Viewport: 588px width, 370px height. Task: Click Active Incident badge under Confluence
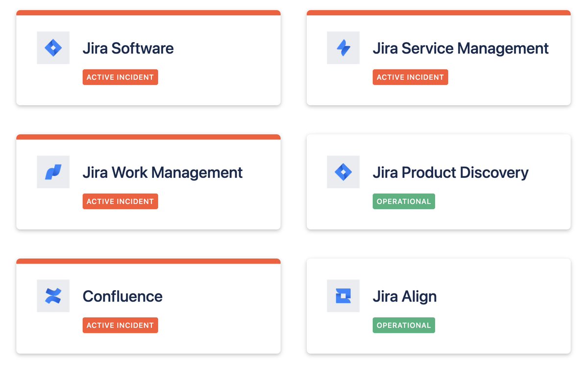120,325
